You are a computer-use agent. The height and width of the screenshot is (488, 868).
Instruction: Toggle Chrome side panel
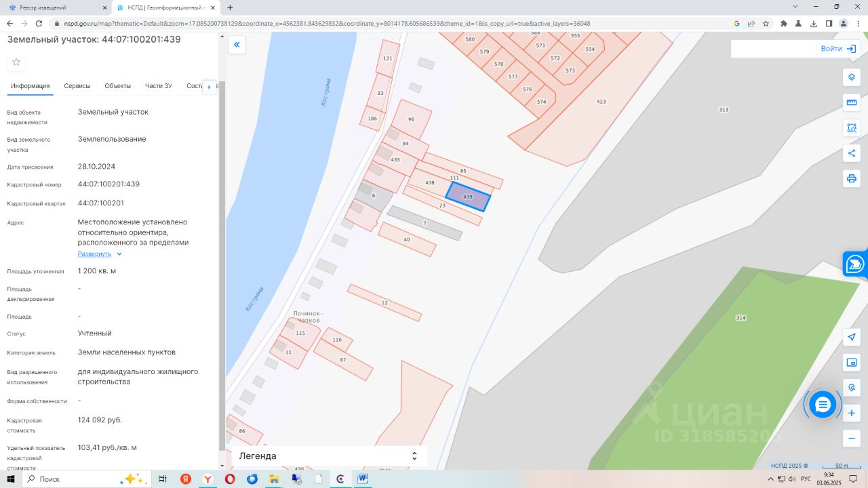828,23
